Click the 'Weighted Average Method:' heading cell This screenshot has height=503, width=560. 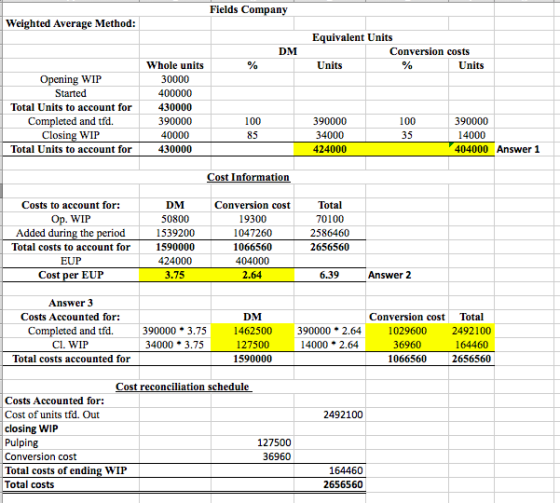coord(71,24)
